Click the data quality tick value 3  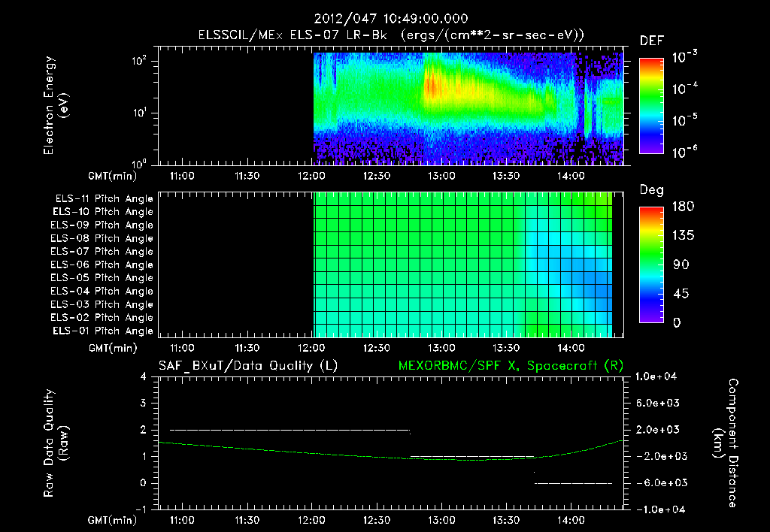tap(143, 403)
